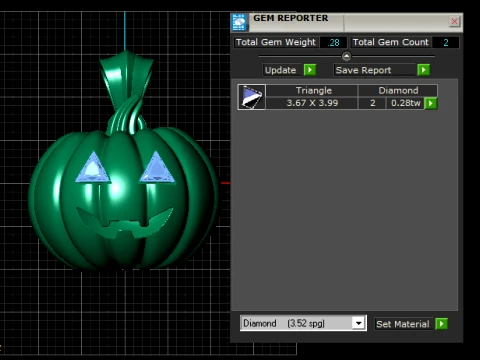Click the Total Gem Count label
The height and width of the screenshot is (360, 480).
click(391, 42)
